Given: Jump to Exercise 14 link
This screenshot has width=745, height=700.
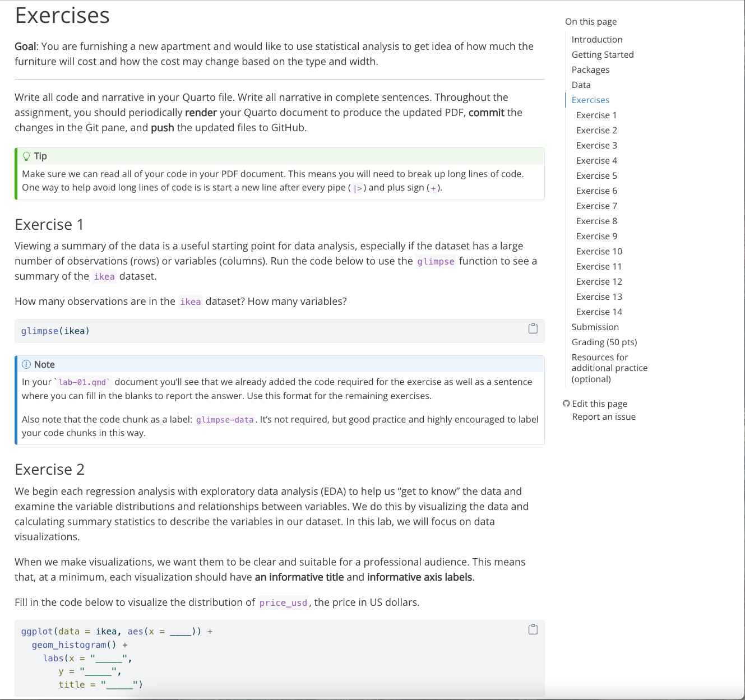Looking at the screenshot, I should pos(599,312).
